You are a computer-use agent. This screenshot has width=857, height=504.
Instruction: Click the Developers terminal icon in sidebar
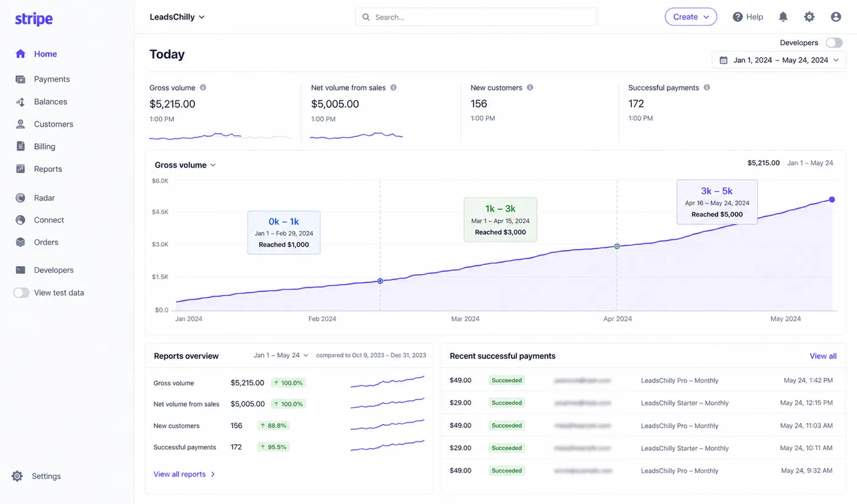tap(21, 270)
